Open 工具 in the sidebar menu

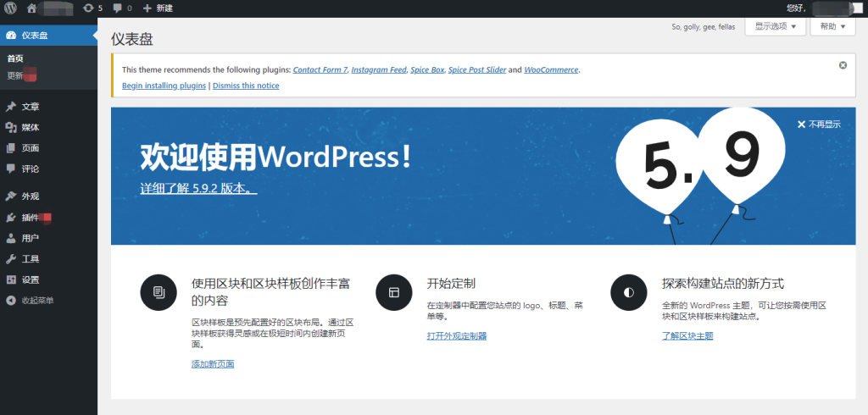coord(31,259)
